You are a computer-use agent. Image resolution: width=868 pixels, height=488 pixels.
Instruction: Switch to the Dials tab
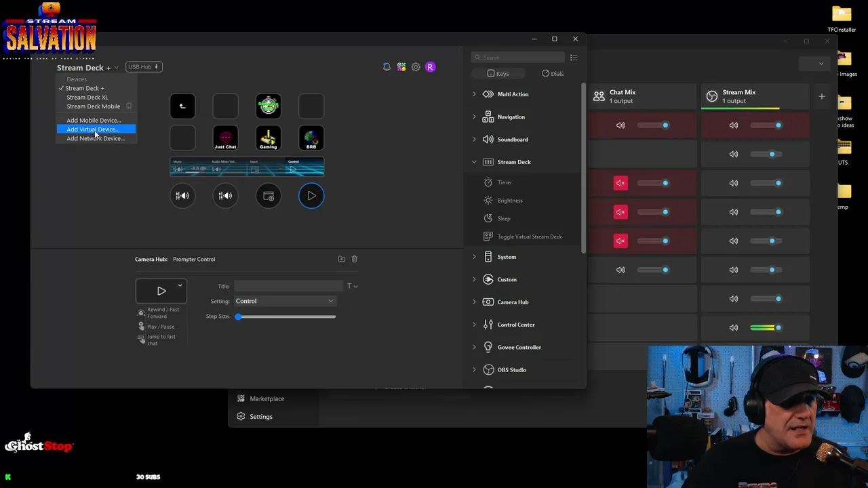pyautogui.click(x=553, y=73)
